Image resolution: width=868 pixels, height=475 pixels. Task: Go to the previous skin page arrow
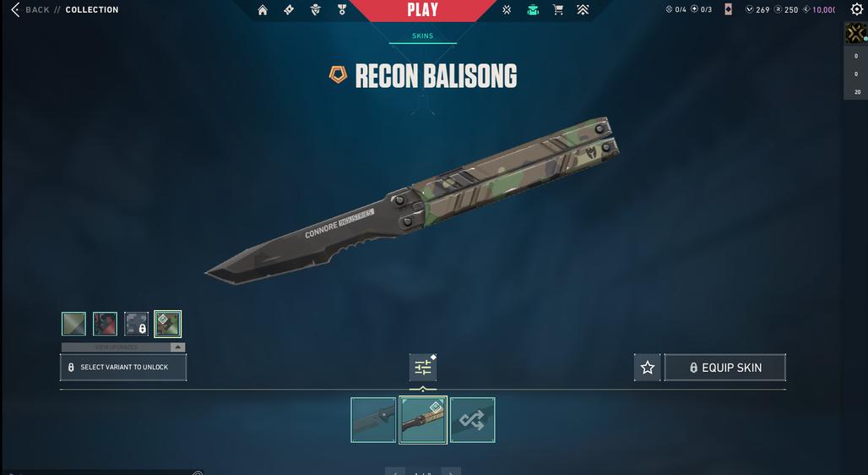[x=394, y=472]
